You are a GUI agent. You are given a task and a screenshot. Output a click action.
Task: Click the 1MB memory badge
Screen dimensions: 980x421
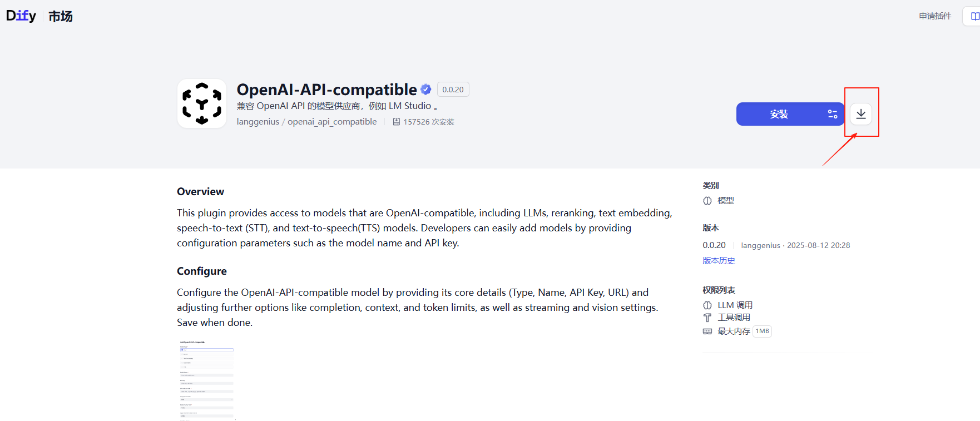coord(762,331)
